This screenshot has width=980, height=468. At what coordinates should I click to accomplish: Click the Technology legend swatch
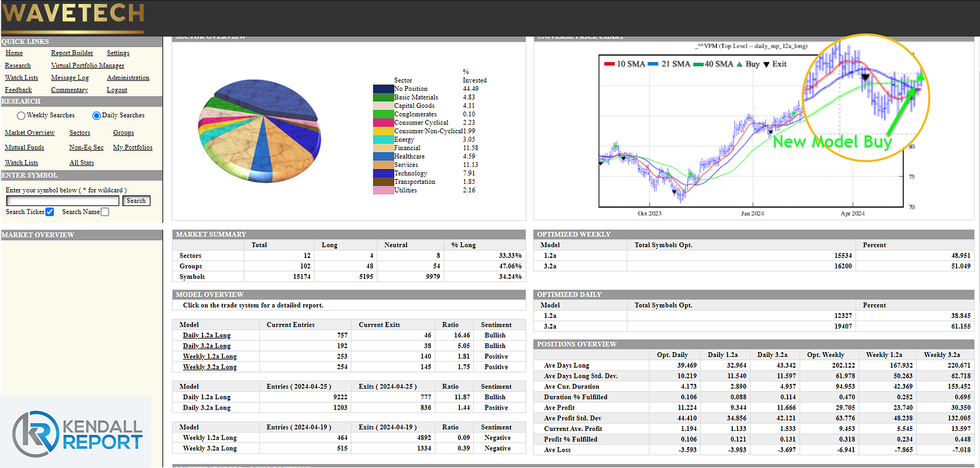click(x=383, y=173)
